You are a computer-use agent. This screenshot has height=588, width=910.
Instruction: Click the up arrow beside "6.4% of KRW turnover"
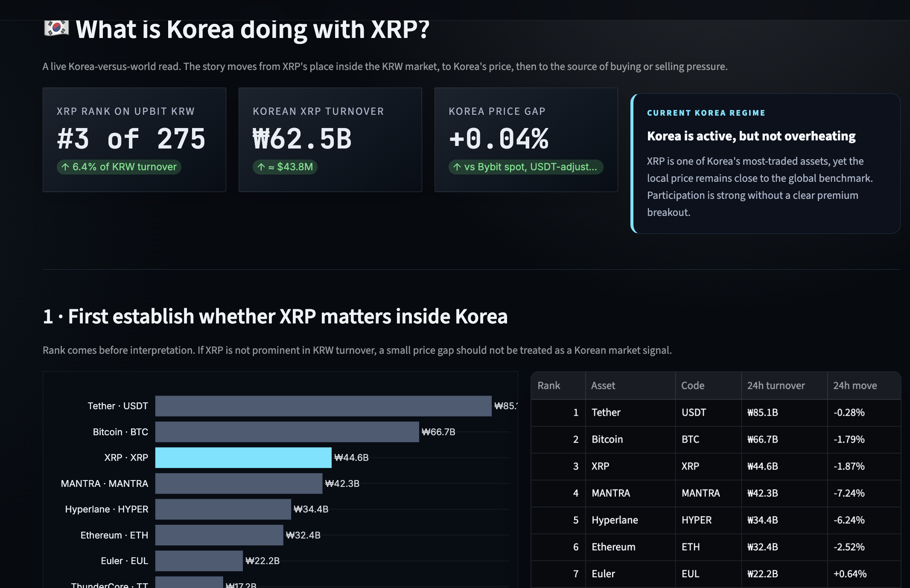(65, 167)
